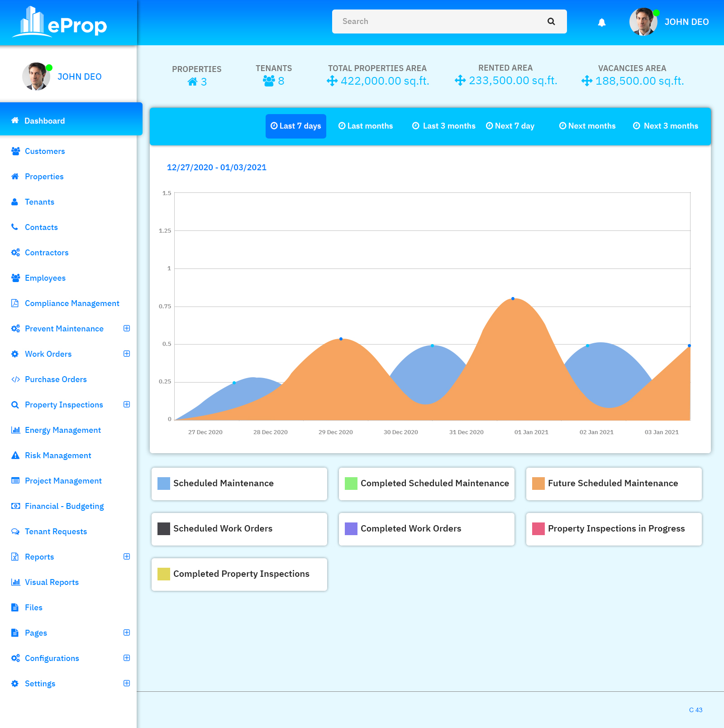Click into the Search input field
The height and width of the screenshot is (728, 724).
tap(439, 21)
